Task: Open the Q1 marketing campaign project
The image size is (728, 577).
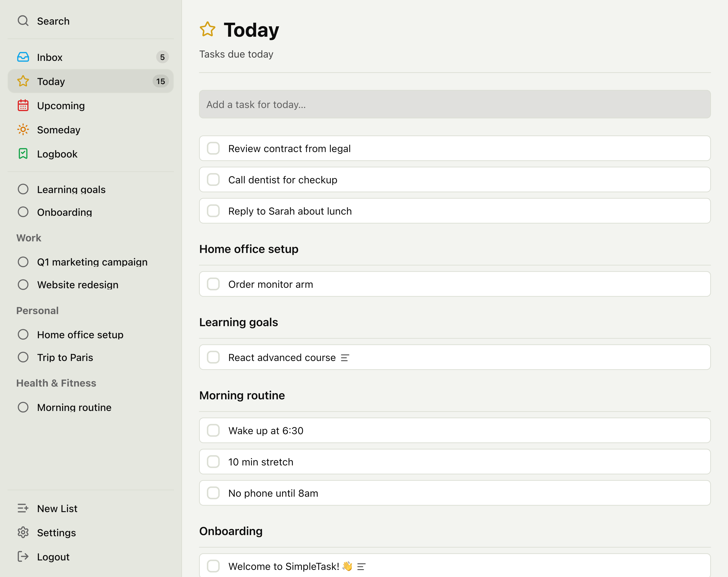Action: (92, 262)
